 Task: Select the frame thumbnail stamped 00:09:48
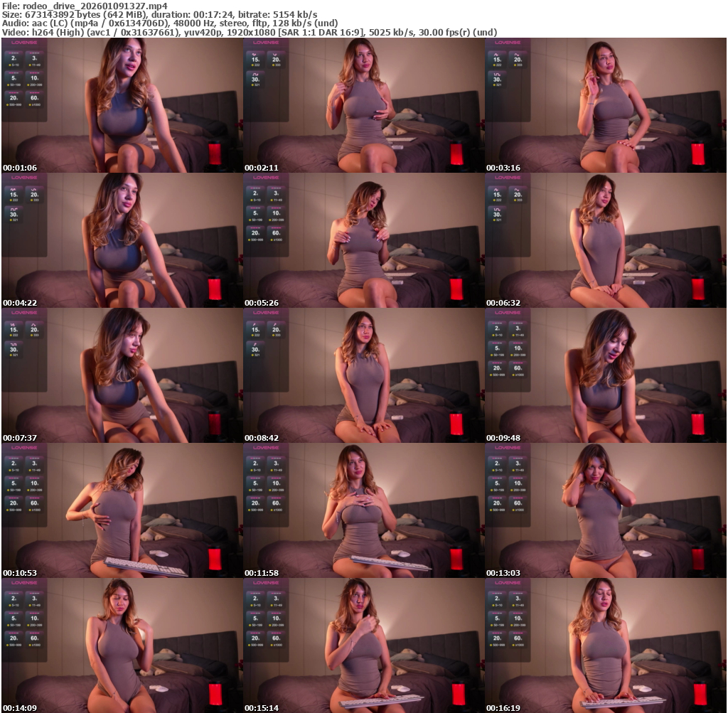pyautogui.click(x=606, y=375)
